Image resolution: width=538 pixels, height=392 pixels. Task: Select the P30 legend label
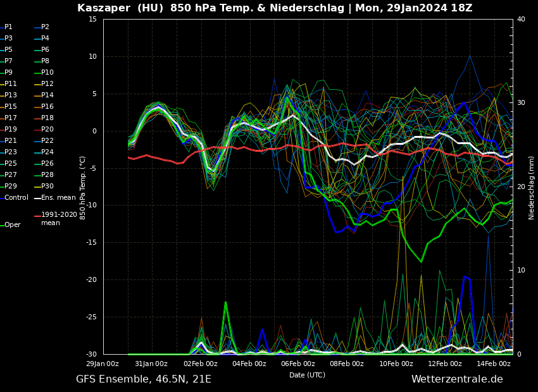(47, 187)
